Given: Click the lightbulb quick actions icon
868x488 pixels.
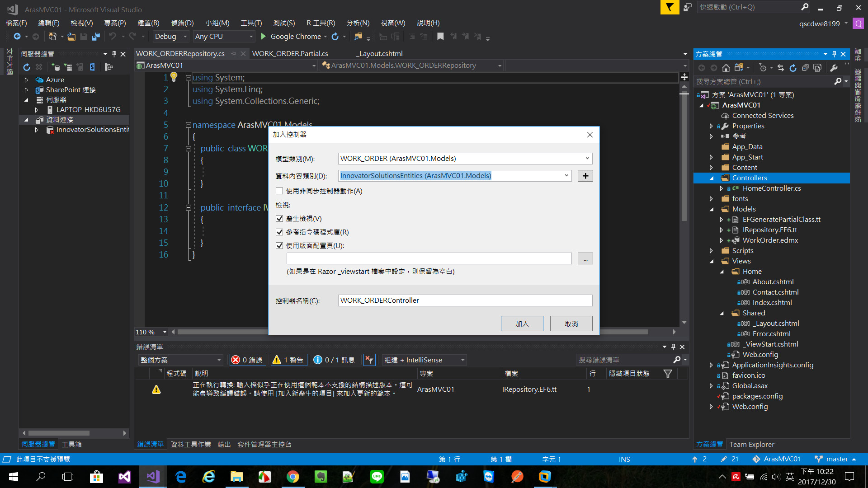Looking at the screenshot, I should point(174,77).
